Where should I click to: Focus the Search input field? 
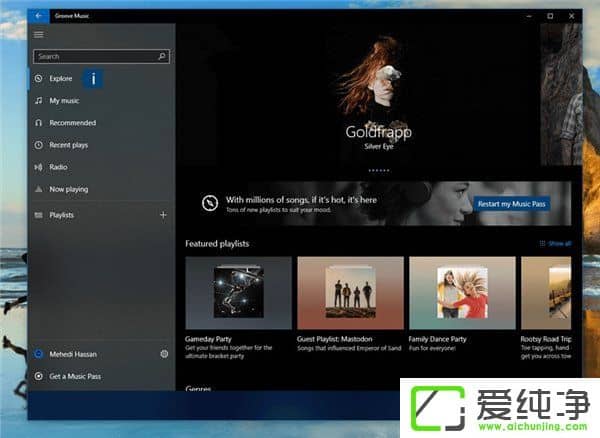point(101,56)
